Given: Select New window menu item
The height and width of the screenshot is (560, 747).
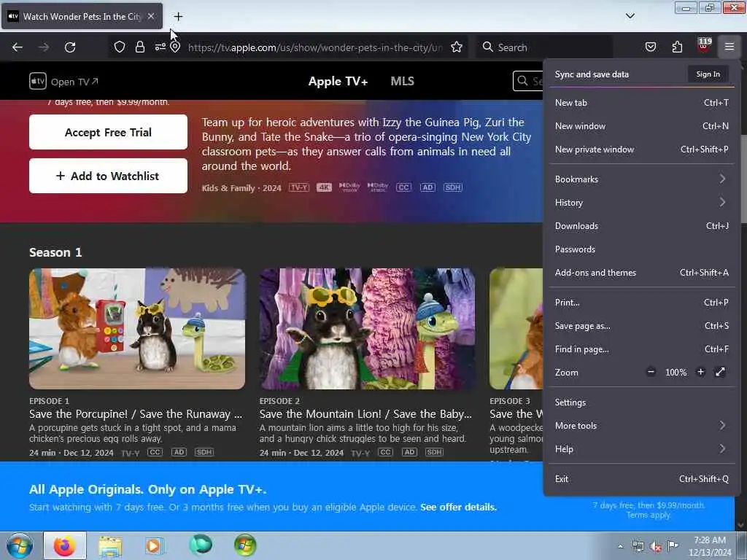Looking at the screenshot, I should [642, 126].
